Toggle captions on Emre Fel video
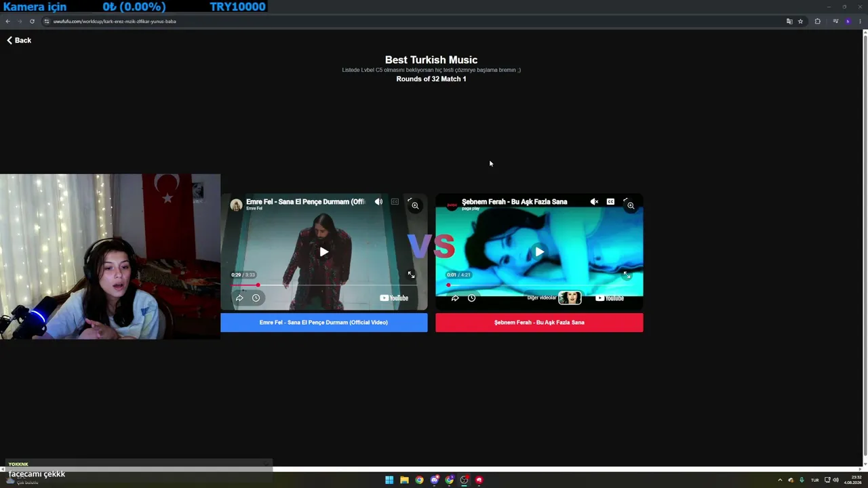Screen dimensions: 868x488 [395, 202]
